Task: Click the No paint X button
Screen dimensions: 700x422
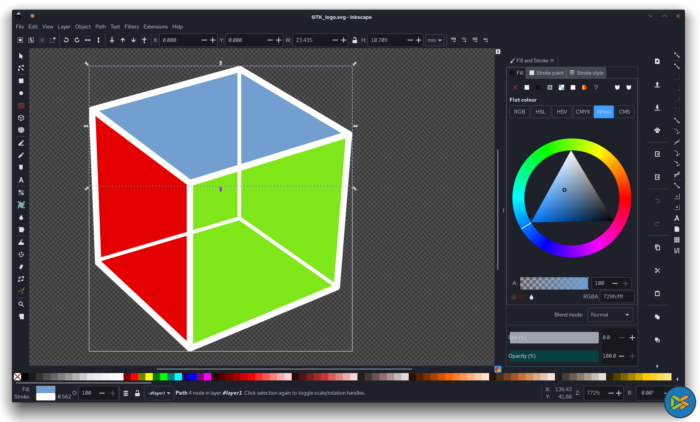Action: tap(515, 87)
